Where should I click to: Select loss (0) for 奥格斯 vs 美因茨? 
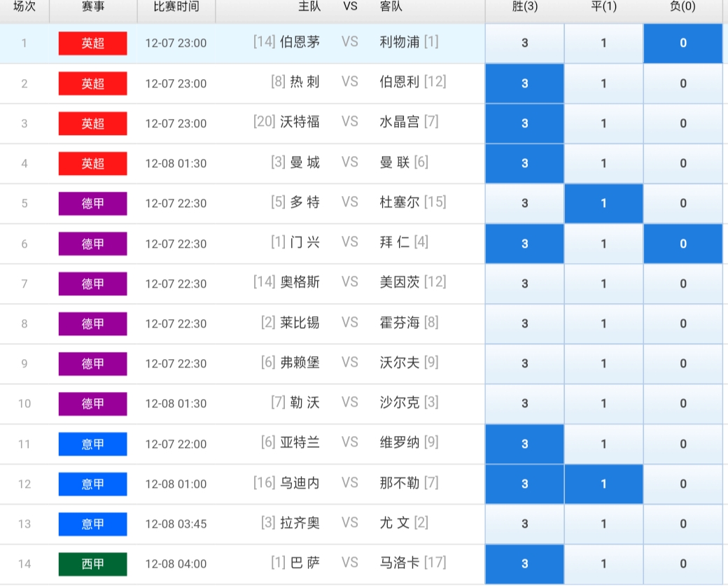click(x=683, y=283)
